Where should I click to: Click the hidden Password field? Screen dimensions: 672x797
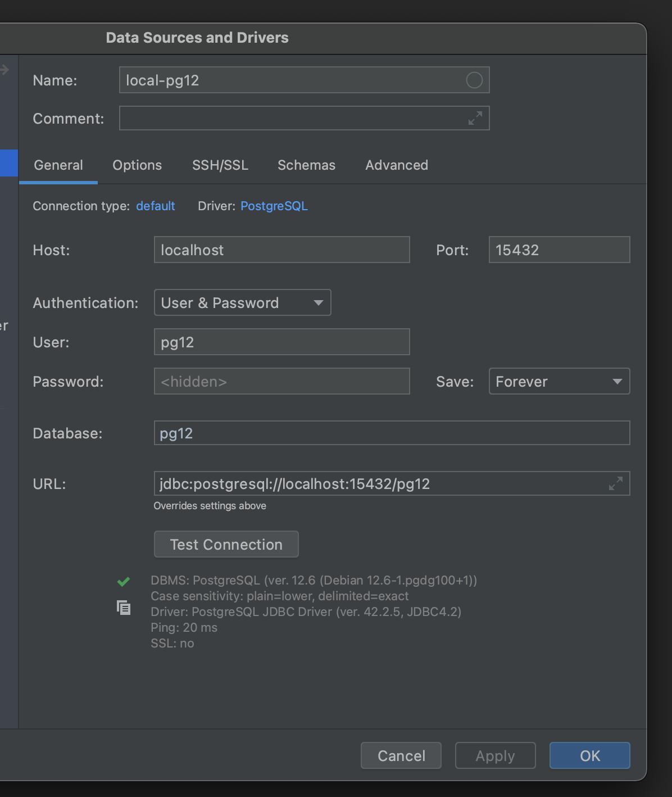[x=281, y=382]
